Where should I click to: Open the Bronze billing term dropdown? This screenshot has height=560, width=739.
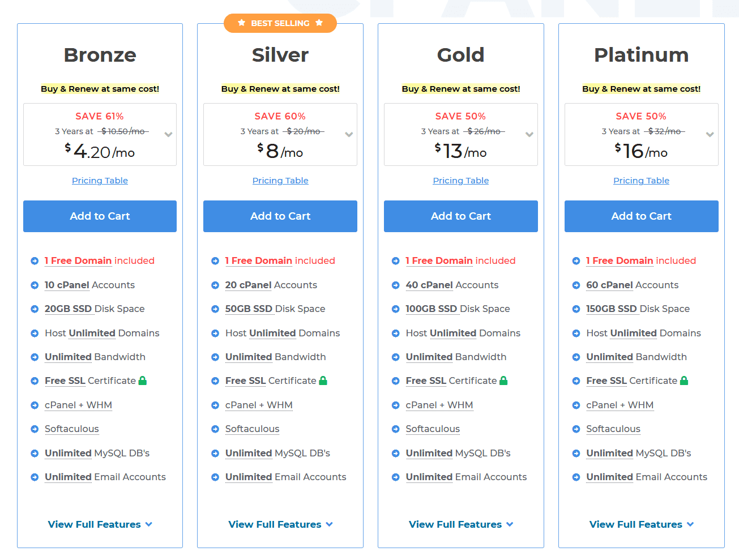click(100, 134)
